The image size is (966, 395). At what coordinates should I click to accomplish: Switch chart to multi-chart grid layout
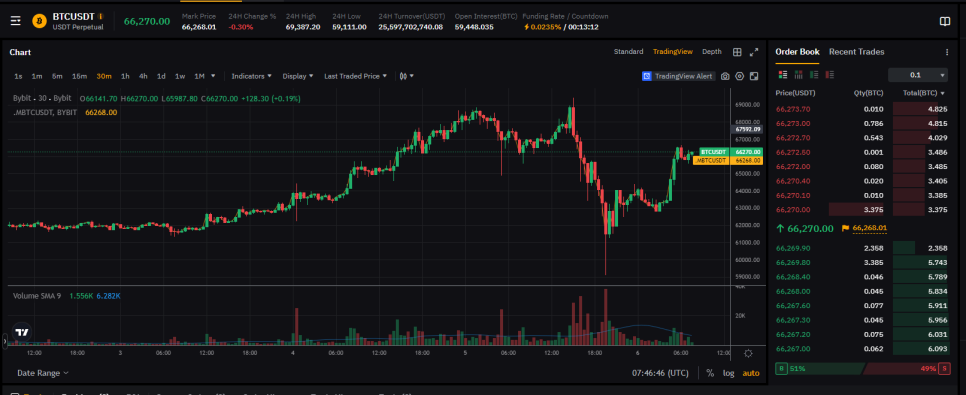coord(737,52)
